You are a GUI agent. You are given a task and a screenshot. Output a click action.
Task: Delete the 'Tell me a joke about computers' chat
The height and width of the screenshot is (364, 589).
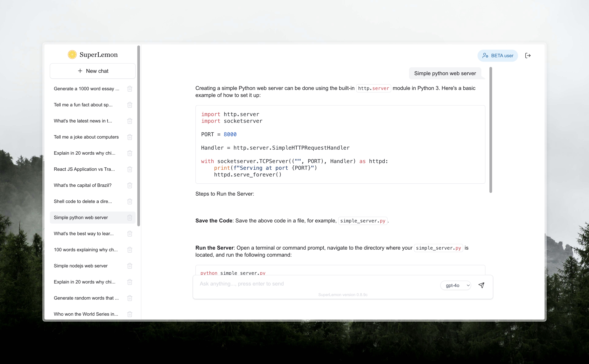[130, 137]
